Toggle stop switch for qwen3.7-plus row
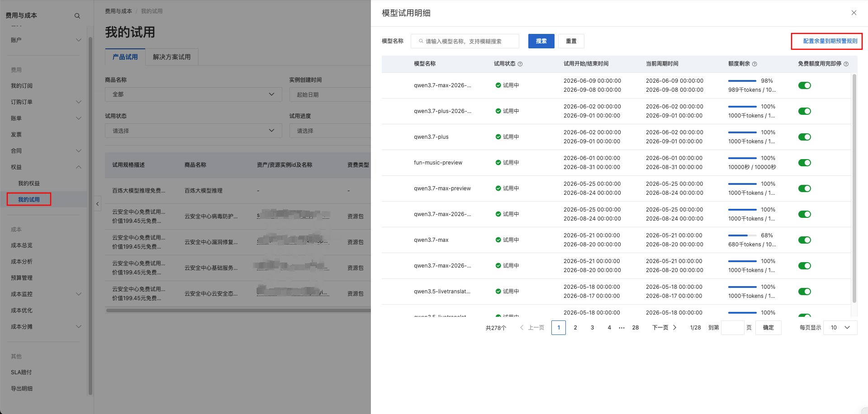This screenshot has width=868, height=414. [804, 137]
